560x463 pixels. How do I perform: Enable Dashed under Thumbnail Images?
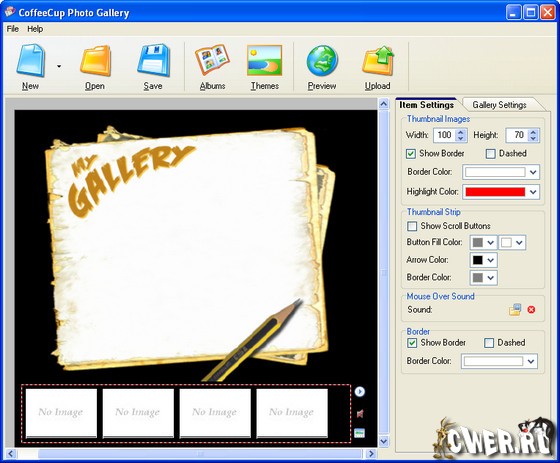(x=491, y=154)
